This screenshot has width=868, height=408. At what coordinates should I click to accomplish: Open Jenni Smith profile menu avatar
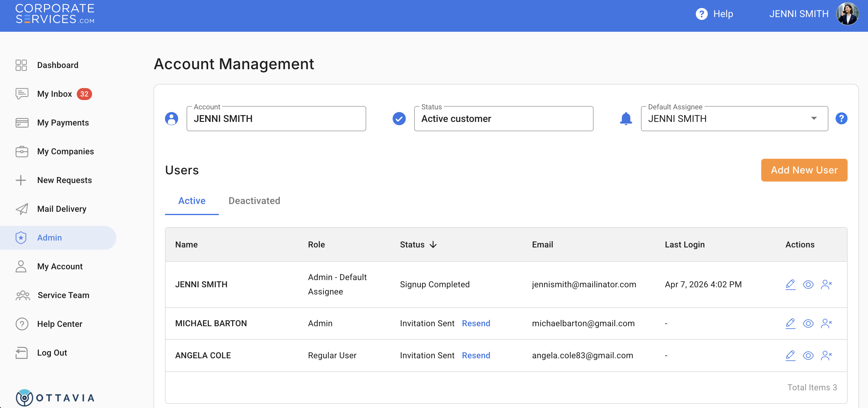(x=847, y=14)
